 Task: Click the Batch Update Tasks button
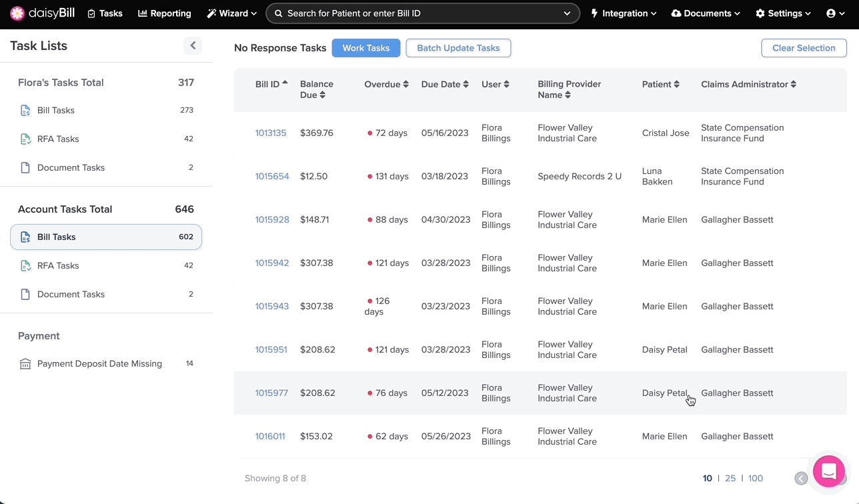[x=458, y=48]
